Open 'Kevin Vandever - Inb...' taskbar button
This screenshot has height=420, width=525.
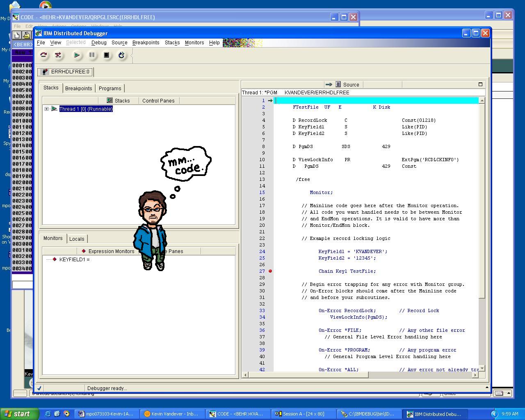[172, 414]
